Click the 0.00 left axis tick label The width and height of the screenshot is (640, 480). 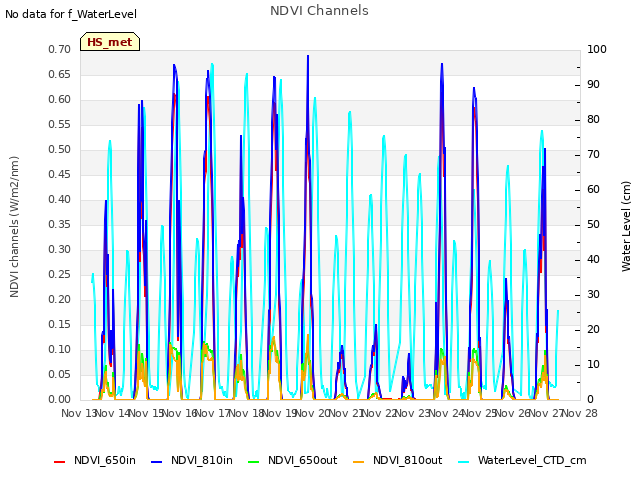(x=59, y=400)
